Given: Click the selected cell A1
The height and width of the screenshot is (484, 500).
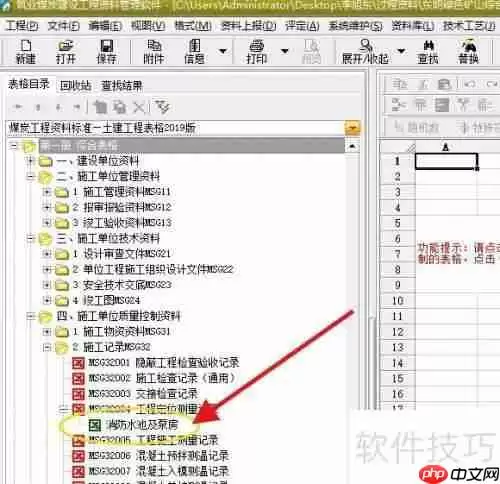Looking at the screenshot, I should click(x=446, y=161).
